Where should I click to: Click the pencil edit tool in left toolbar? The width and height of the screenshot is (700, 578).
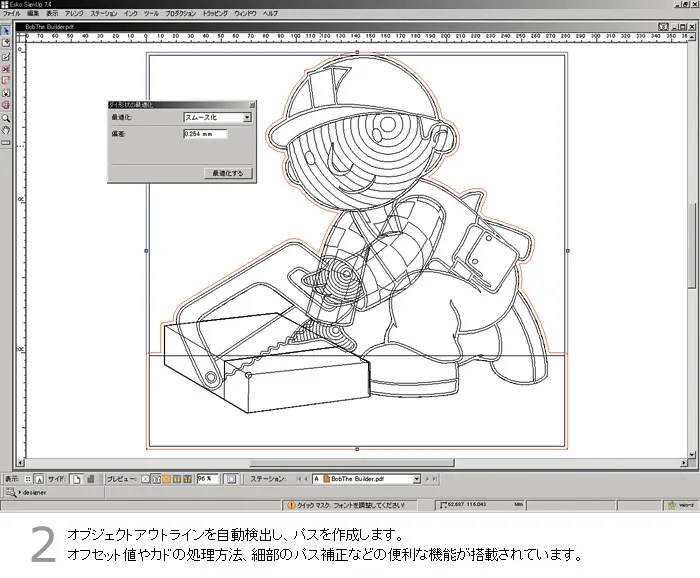tap(6, 56)
